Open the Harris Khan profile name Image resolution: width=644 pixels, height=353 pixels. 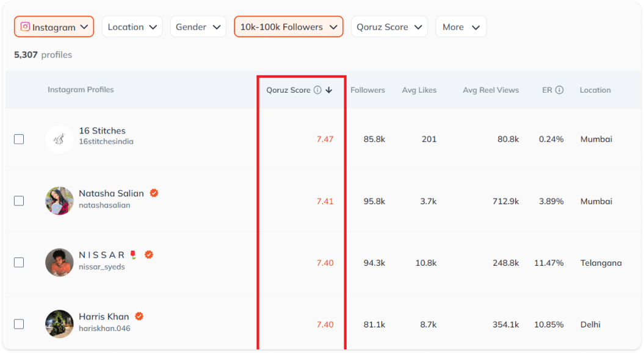pos(104,317)
